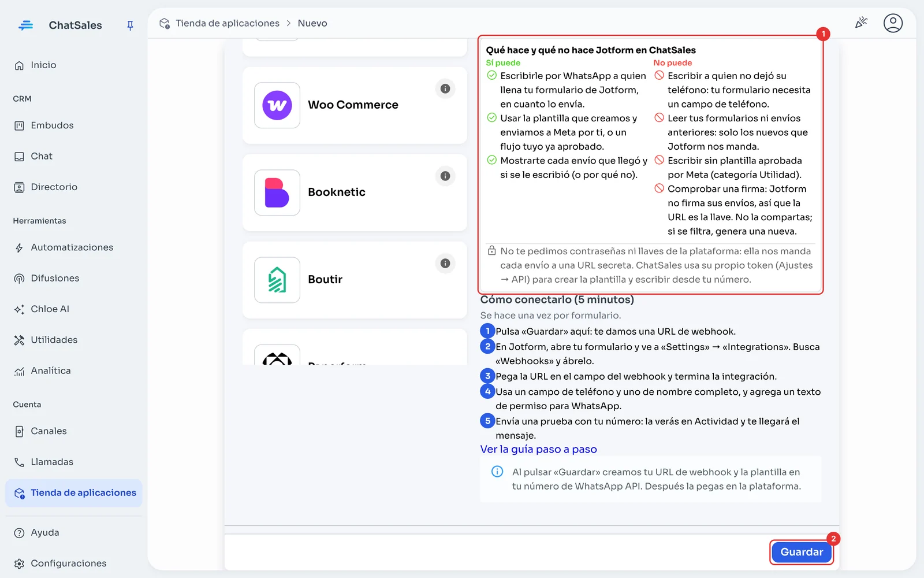Select the Boutir app logo
This screenshot has height=578, width=924.
[277, 280]
